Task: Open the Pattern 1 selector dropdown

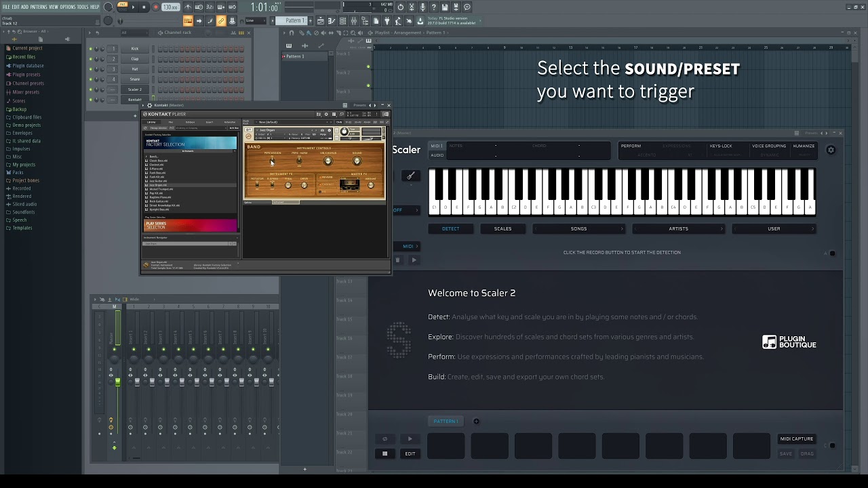Action: click(295, 21)
